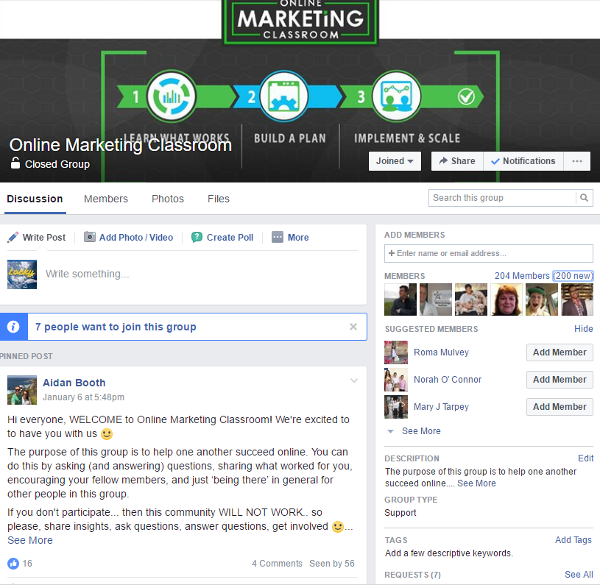The image size is (600, 585).
Task: Add Norah O' Connor as member
Action: pos(559,380)
